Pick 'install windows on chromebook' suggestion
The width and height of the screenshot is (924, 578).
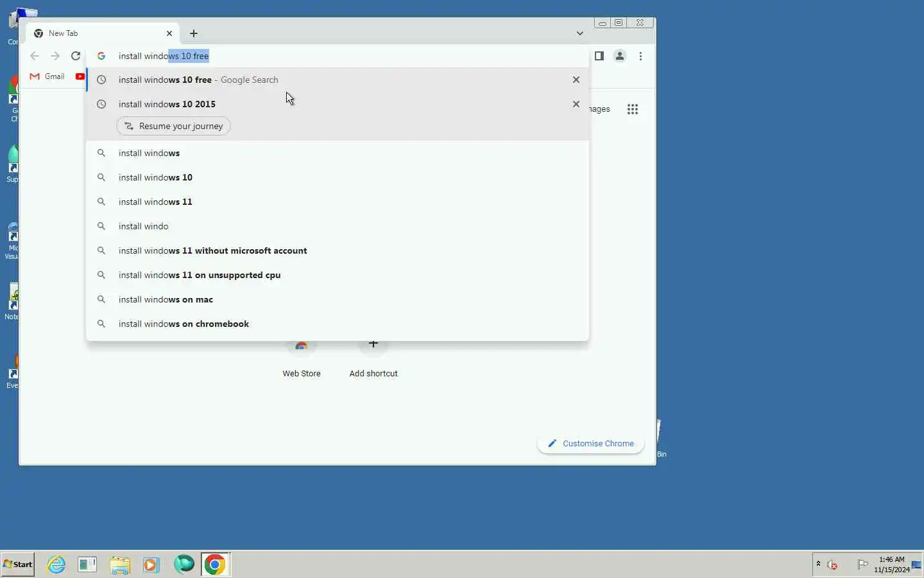click(x=338, y=324)
